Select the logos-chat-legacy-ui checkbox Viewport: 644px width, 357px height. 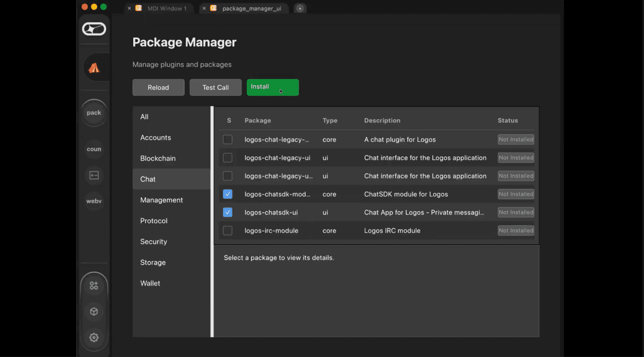point(228,158)
